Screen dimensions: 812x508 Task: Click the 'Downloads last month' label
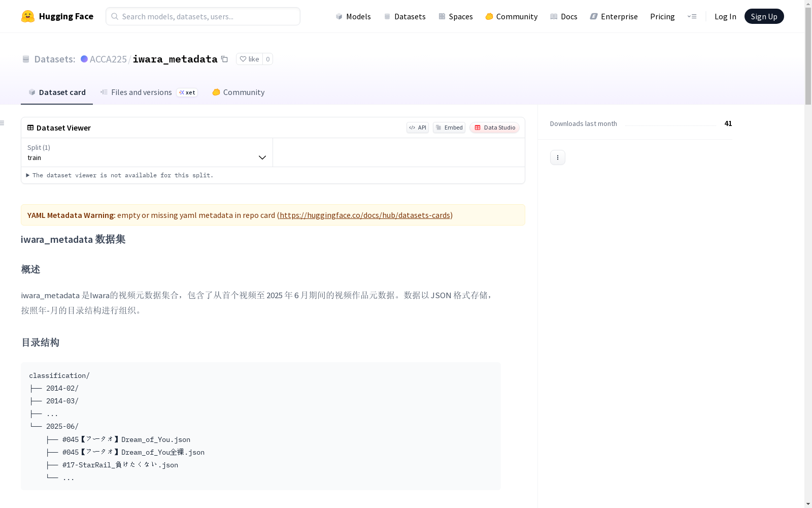584,123
